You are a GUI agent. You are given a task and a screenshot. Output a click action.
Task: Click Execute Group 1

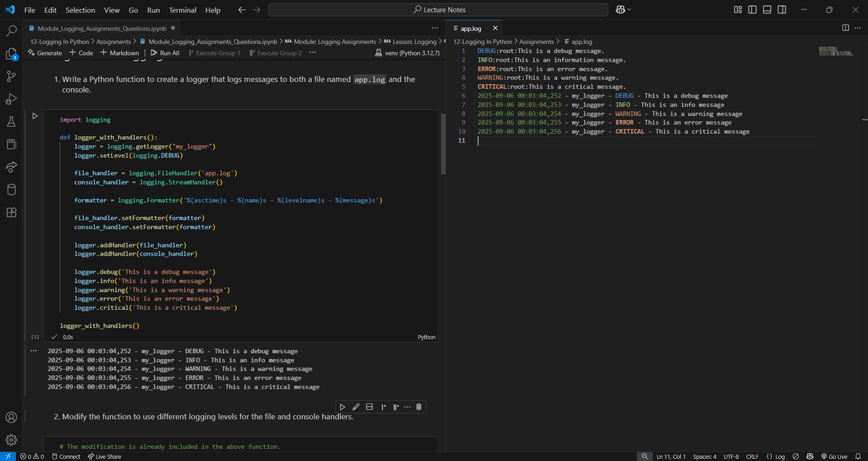(213, 53)
